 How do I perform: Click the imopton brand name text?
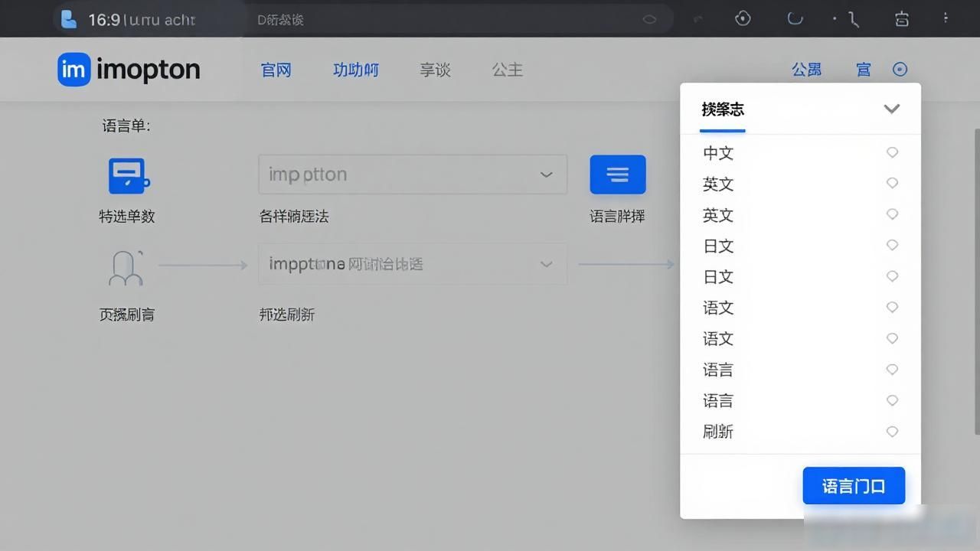coord(149,70)
